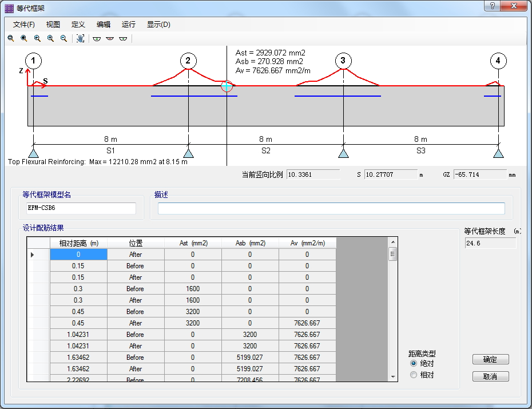Open the 显示(D) menu

[158, 25]
